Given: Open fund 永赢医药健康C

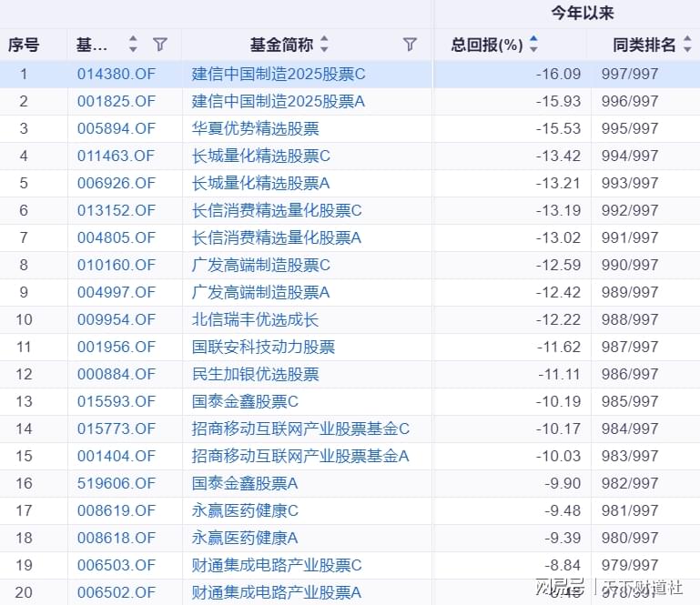Looking at the screenshot, I should point(245,510).
